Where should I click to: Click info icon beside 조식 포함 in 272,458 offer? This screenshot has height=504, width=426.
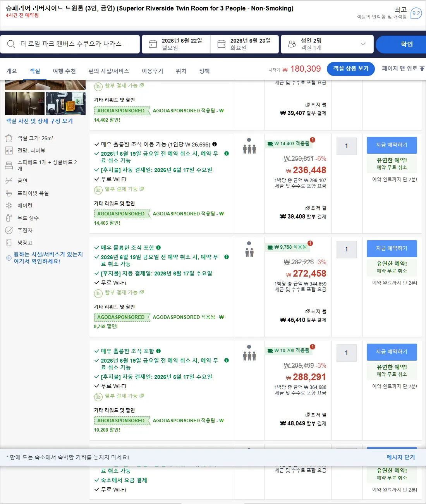(x=158, y=248)
